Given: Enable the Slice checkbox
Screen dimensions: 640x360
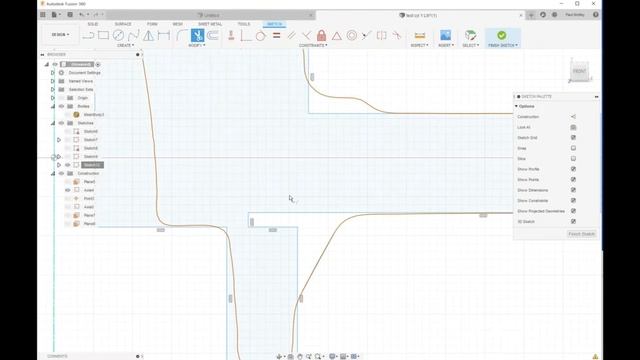Looking at the screenshot, I should click(x=573, y=158).
